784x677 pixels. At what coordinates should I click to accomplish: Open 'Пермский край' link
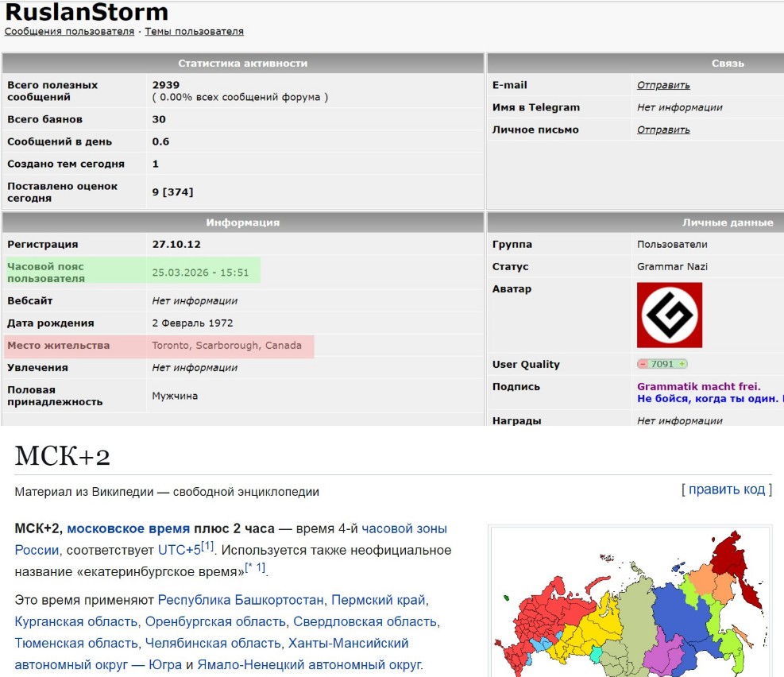[x=379, y=599]
